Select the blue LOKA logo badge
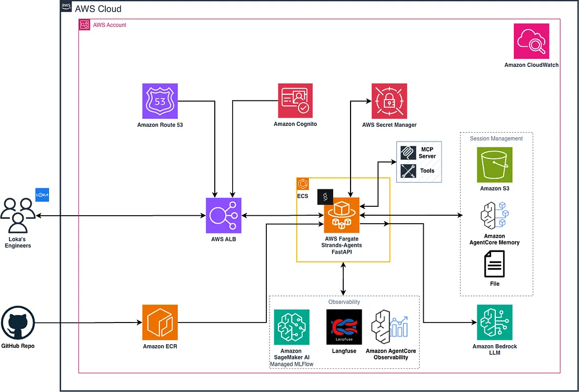 [42, 195]
